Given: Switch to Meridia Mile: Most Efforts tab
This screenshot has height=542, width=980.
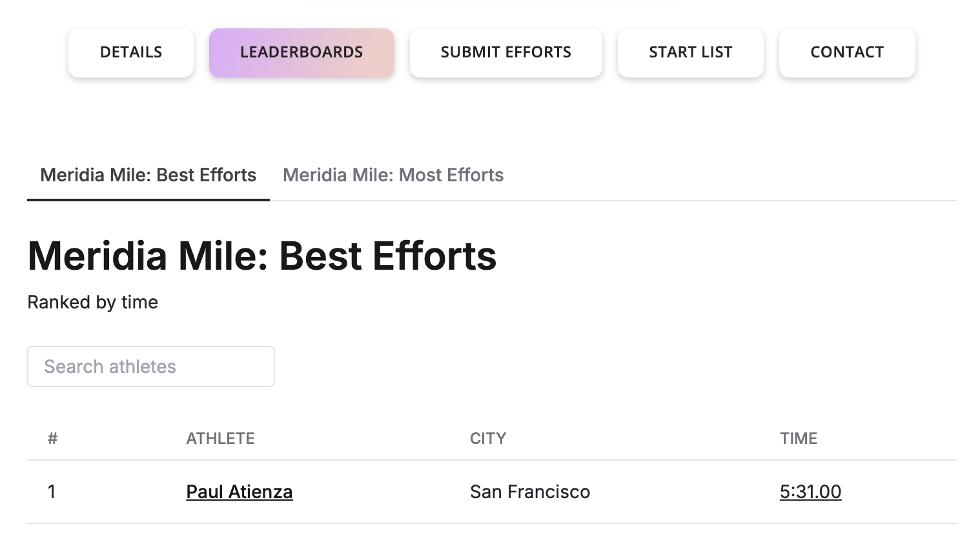Looking at the screenshot, I should pos(393,175).
